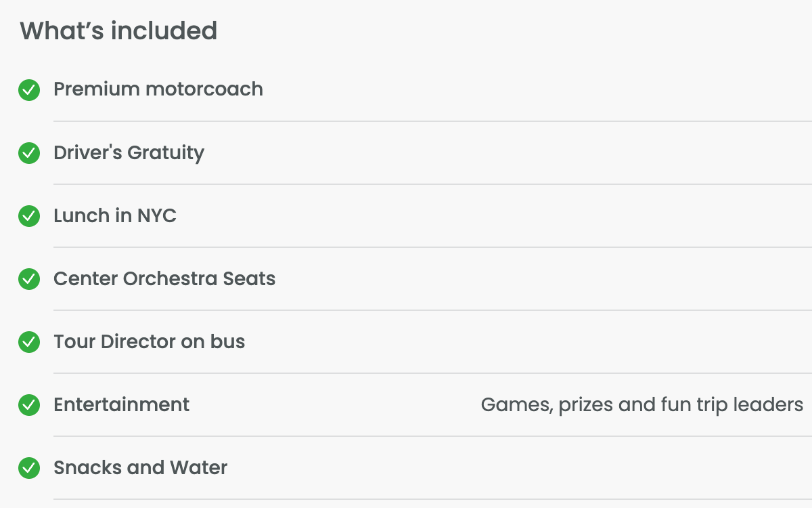This screenshot has width=812, height=508.
Task: Select the Center Orchestra Seats label
Action: click(x=164, y=278)
